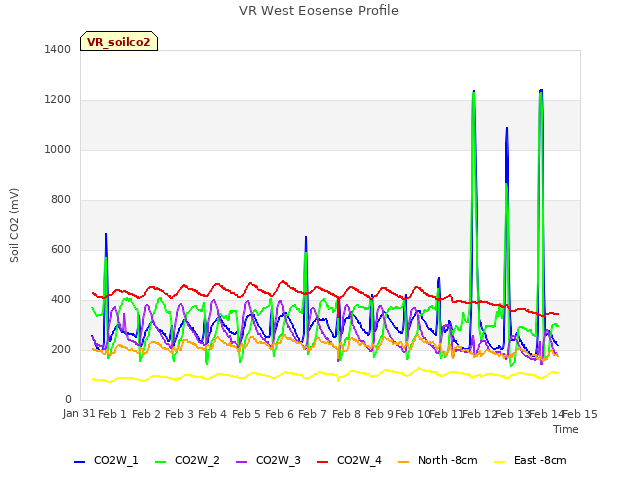This screenshot has width=640, height=480.
Task: Click the orange North -8cm legend swatch
Action: [404, 462]
